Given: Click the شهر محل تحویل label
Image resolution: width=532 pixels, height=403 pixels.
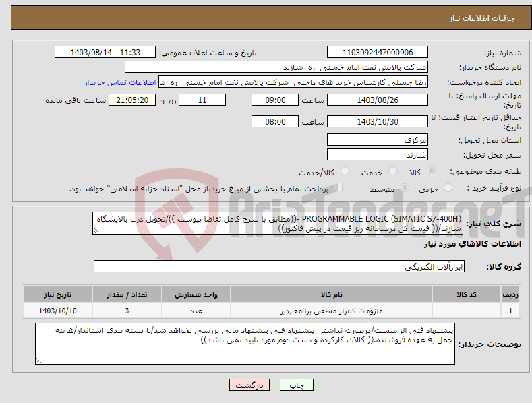Looking at the screenshot, I should point(492,156).
